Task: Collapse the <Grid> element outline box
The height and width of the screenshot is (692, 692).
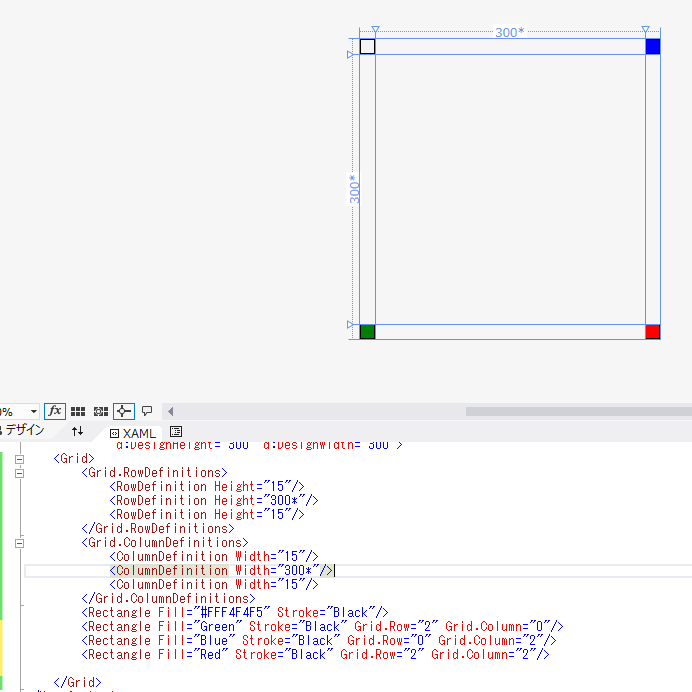Action: coord(19,459)
